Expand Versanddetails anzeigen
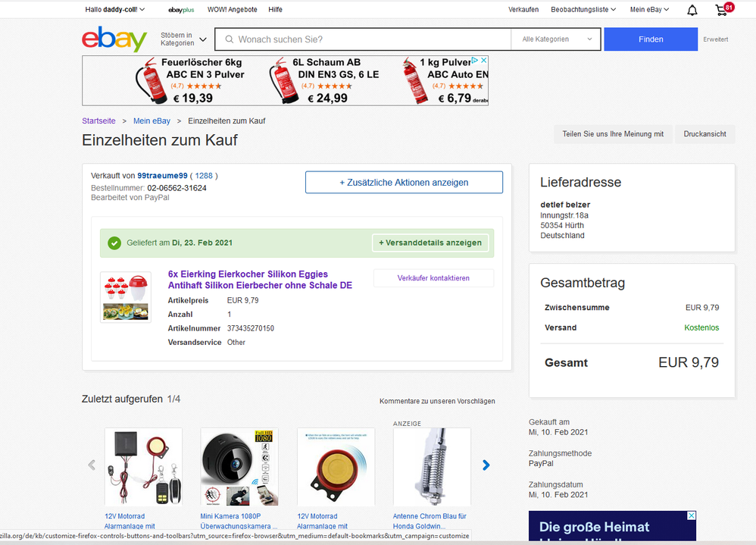The image size is (756, 545). coord(430,243)
